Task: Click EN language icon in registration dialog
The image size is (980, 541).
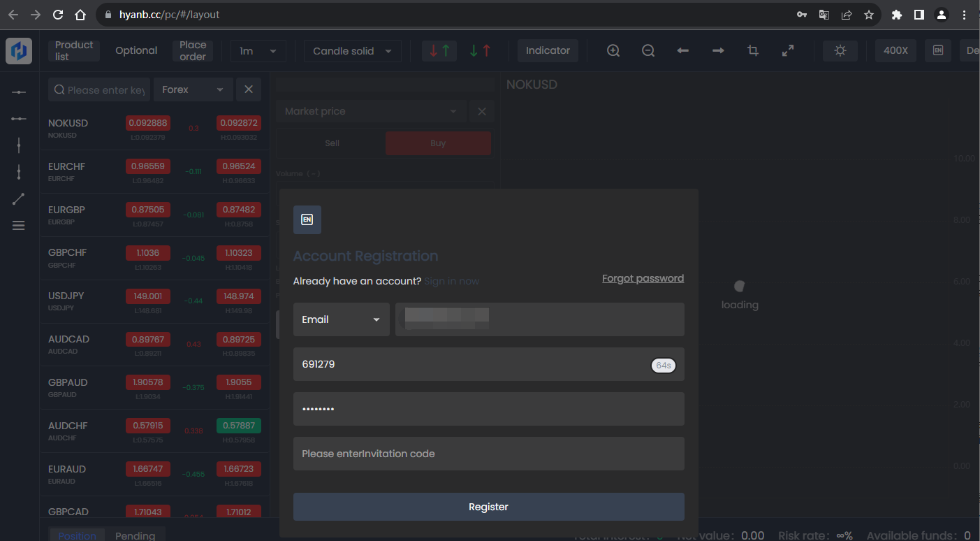Action: (x=307, y=219)
